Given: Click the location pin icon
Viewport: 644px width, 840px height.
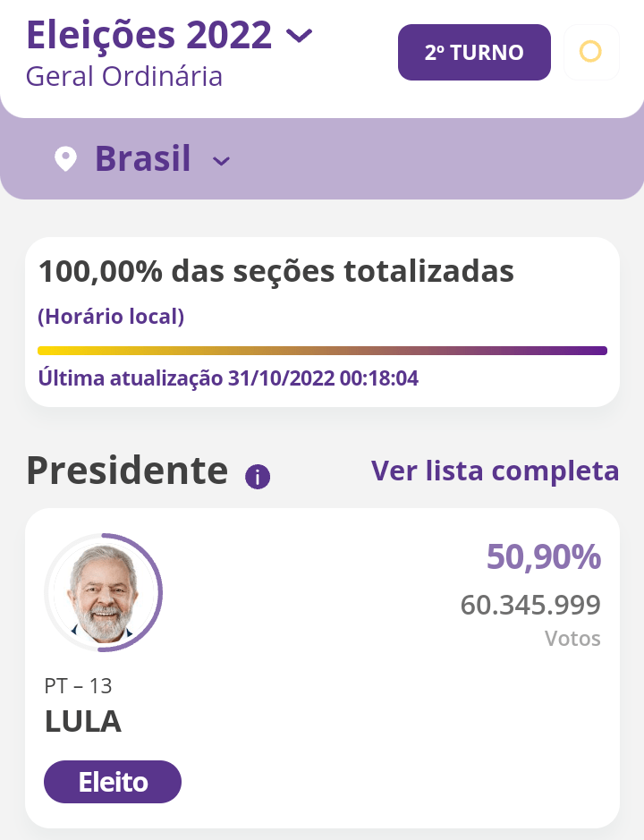Looking at the screenshot, I should (x=65, y=160).
